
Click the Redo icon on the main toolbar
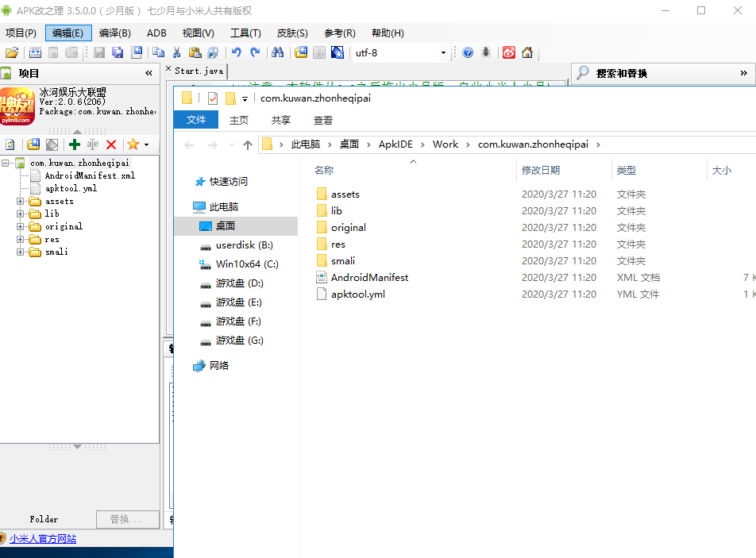(x=255, y=52)
